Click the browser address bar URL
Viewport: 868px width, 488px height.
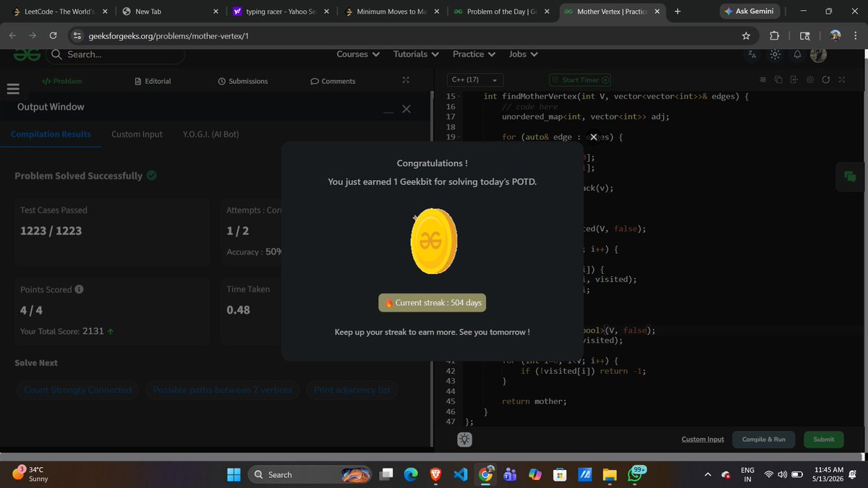(x=169, y=36)
